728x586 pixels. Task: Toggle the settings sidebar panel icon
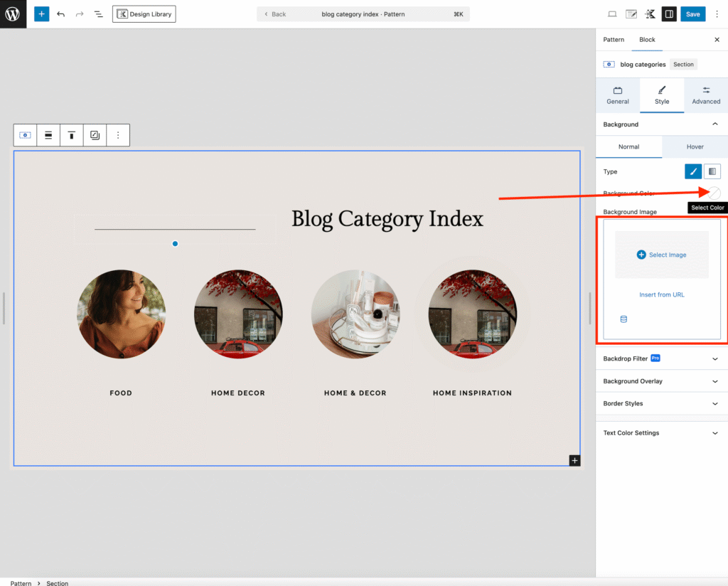coord(668,14)
